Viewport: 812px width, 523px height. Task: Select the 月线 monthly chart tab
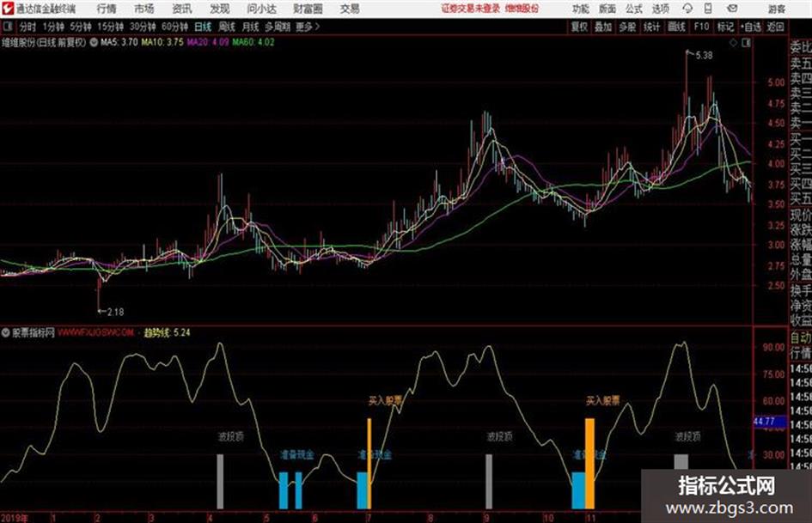tap(251, 27)
